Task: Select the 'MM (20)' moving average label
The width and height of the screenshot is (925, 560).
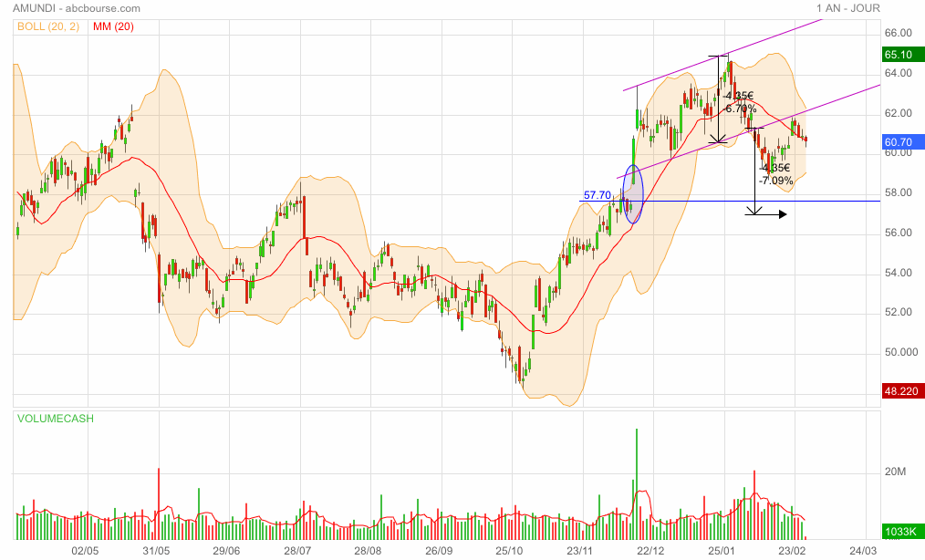Action: 113,26
